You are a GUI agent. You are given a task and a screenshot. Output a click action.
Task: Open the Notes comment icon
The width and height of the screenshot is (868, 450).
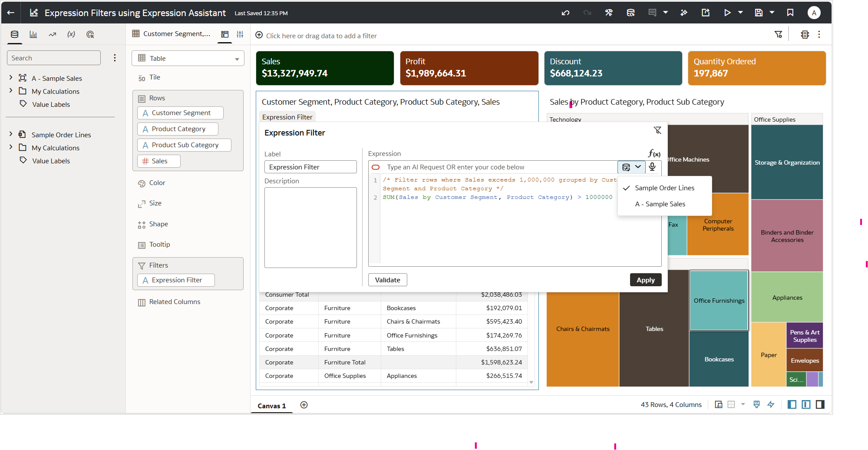click(x=652, y=13)
